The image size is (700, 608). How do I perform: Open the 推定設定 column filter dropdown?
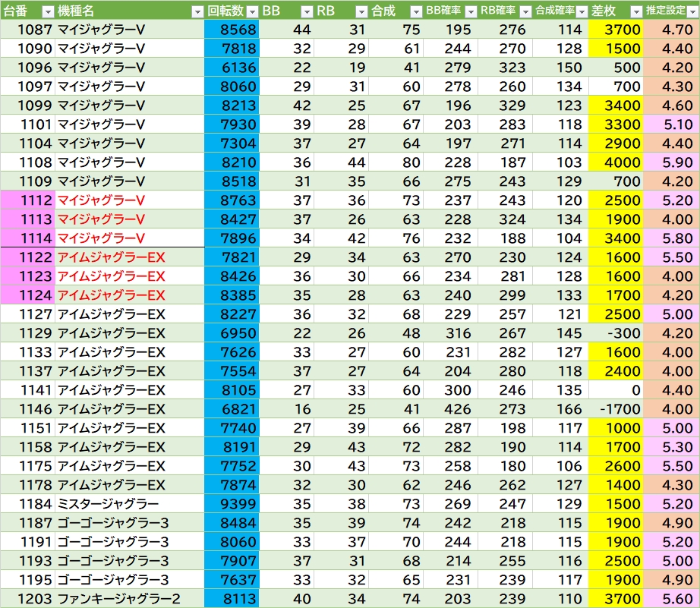(x=692, y=11)
